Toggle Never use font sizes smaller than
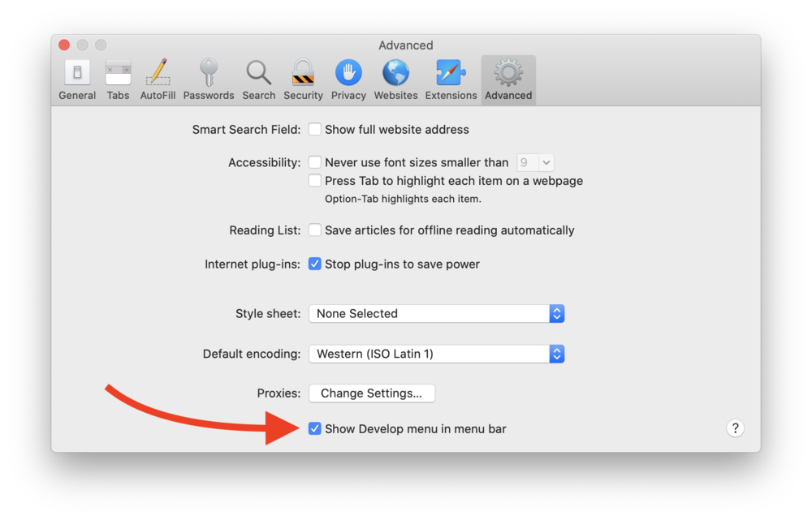Image resolution: width=812 pixels, height=520 pixels. 314,162
